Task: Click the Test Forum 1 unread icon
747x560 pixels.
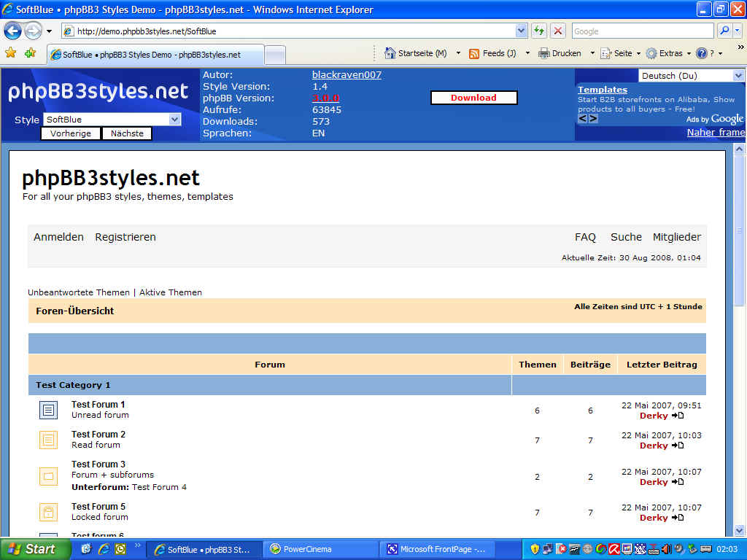Action: click(x=48, y=410)
